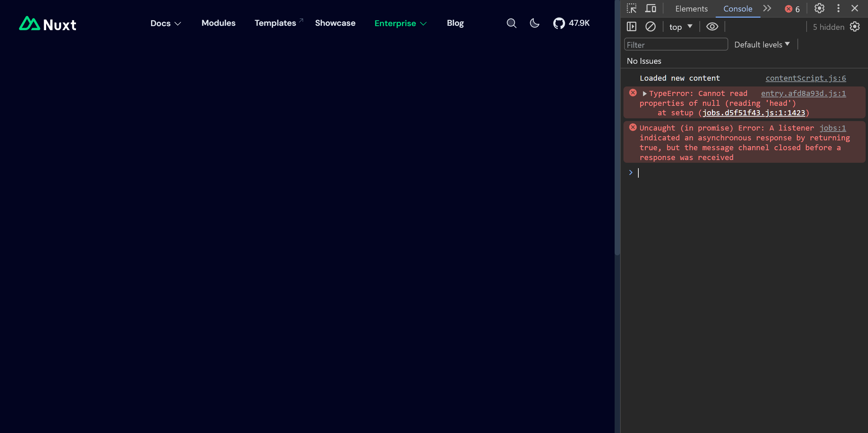Image resolution: width=868 pixels, height=433 pixels.
Task: Open the top frame context dropdown
Action: tap(680, 26)
